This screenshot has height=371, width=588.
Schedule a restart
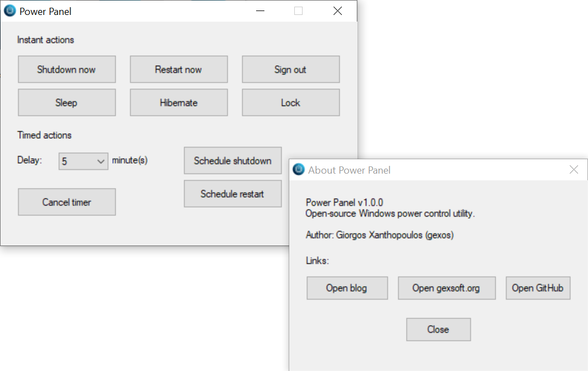232,194
